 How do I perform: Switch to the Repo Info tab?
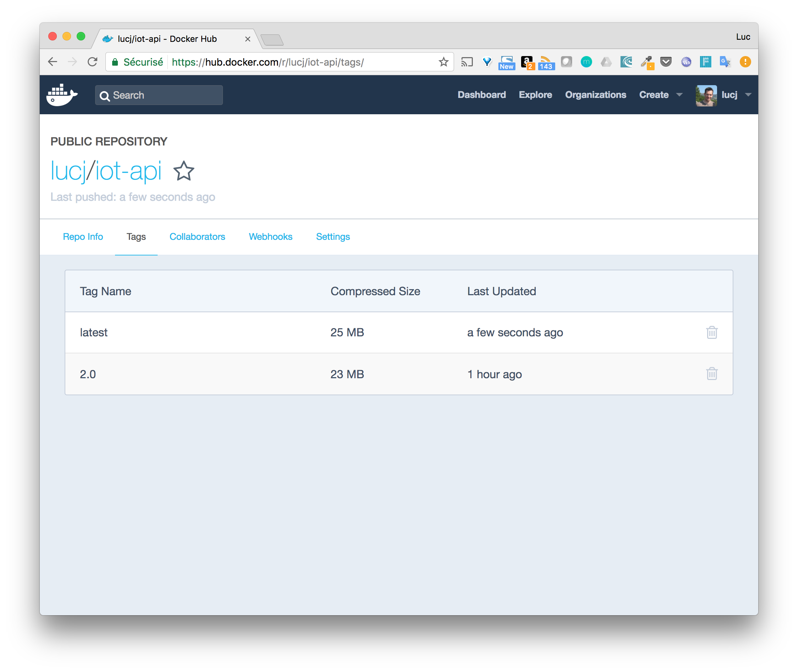coord(83,237)
